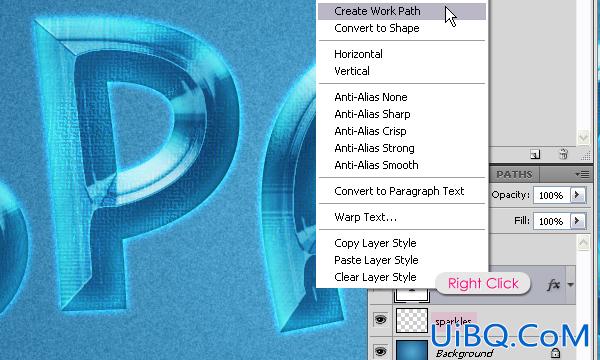Open the Fill slider arrow
This screenshot has width=600, height=360.
pyautogui.click(x=577, y=221)
